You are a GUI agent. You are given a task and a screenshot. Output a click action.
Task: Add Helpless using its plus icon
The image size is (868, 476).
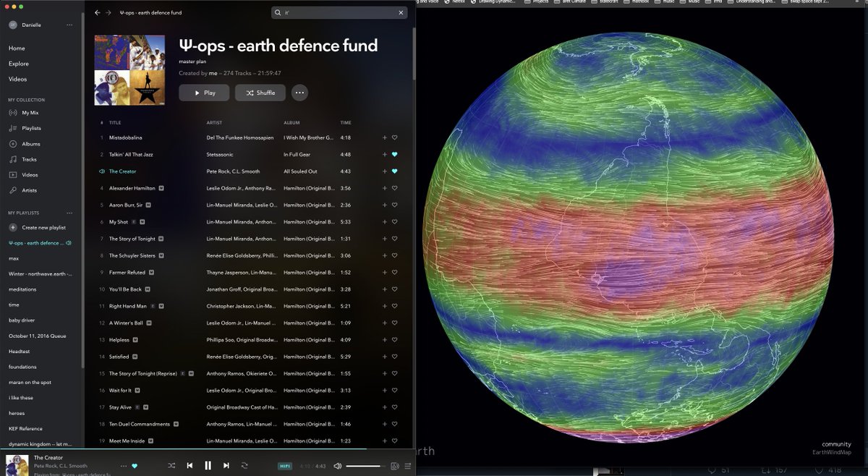coord(385,340)
